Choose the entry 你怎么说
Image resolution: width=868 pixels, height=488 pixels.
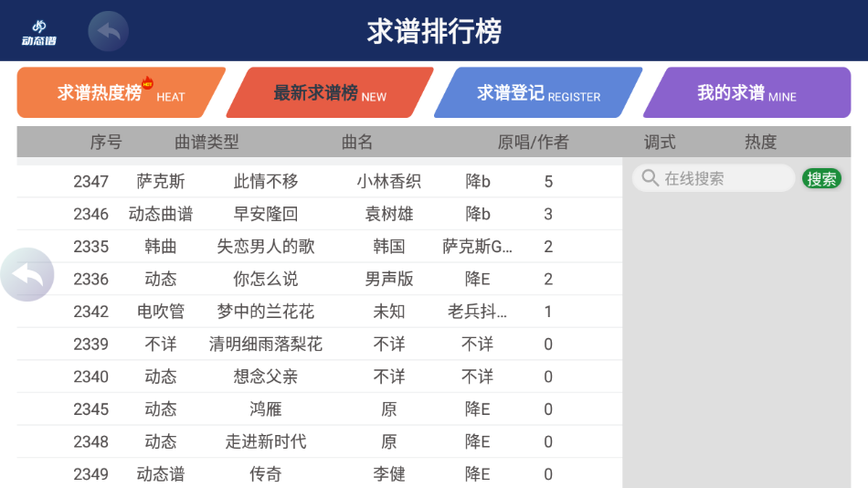pyautogui.click(x=266, y=279)
